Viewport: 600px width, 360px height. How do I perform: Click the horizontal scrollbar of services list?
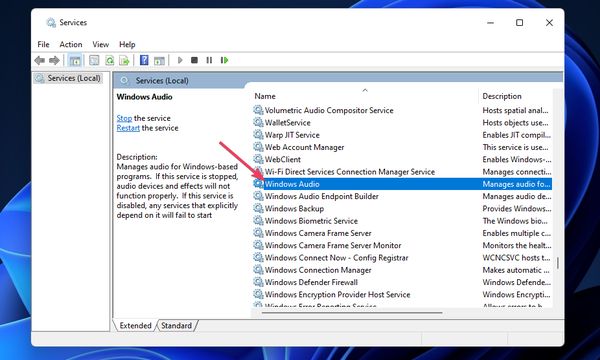352,313
